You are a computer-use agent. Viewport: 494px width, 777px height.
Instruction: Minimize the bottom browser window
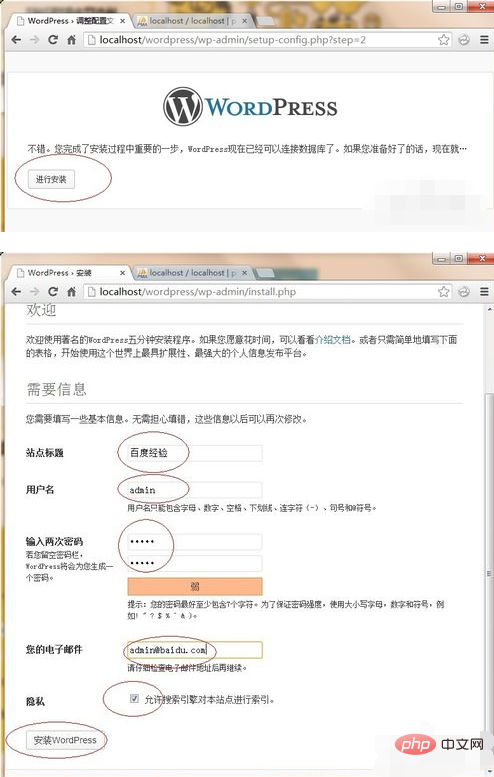pos(440,258)
